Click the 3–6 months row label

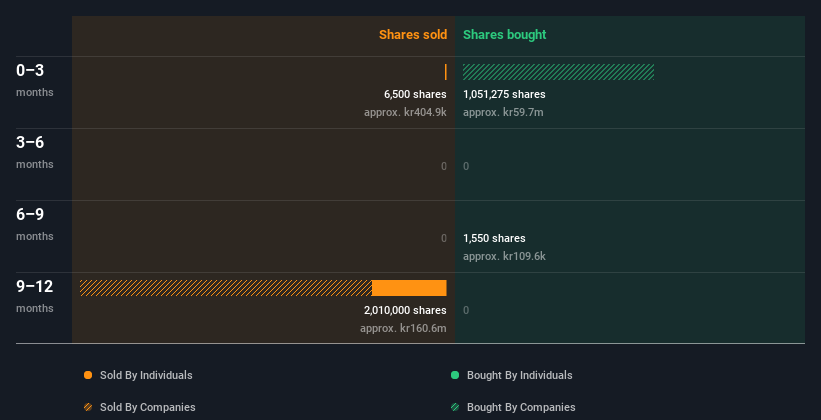[x=35, y=152]
